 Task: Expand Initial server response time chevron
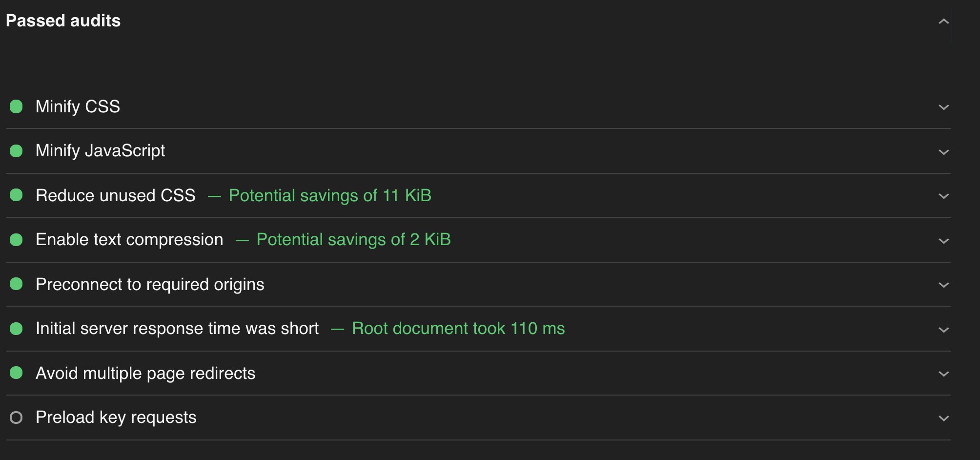pos(943,330)
